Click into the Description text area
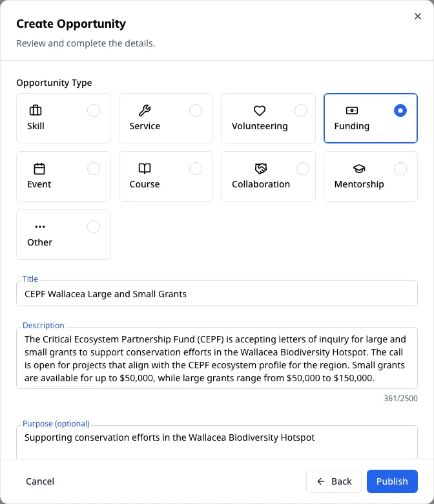434x504 pixels. [x=217, y=358]
